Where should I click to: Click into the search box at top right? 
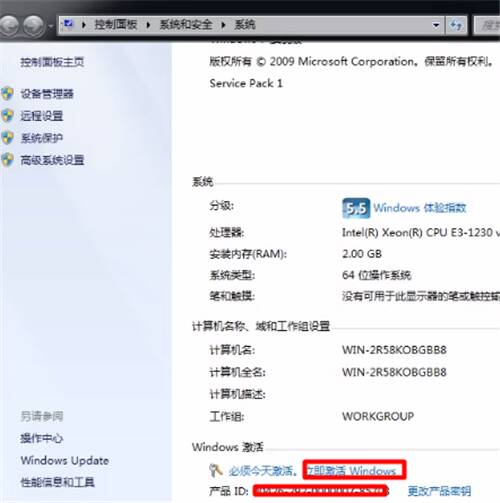point(487,25)
